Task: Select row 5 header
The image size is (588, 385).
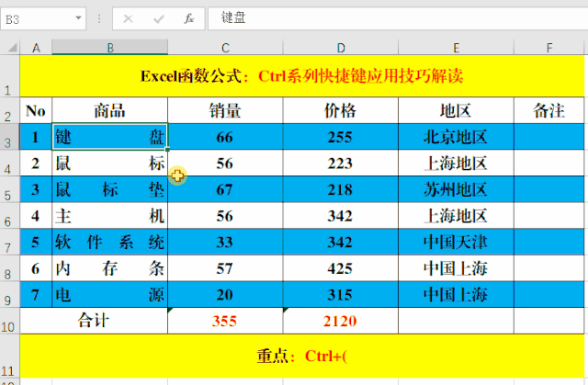Action: [10, 189]
